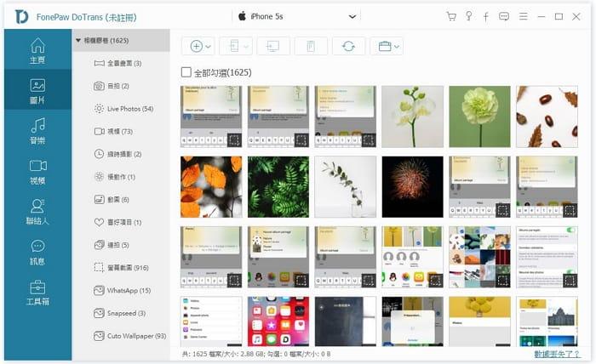The width and height of the screenshot is (596, 364).
Task: Click the key register icon
Action: coord(469,16)
